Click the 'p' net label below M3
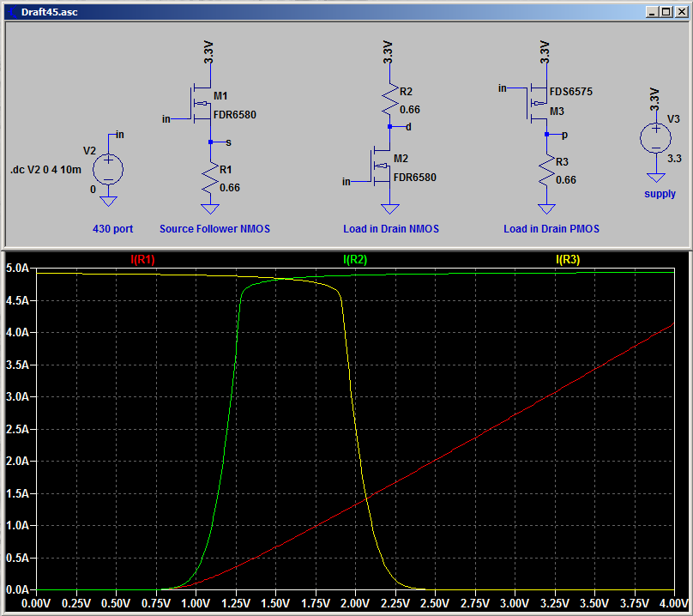 [x=565, y=136]
